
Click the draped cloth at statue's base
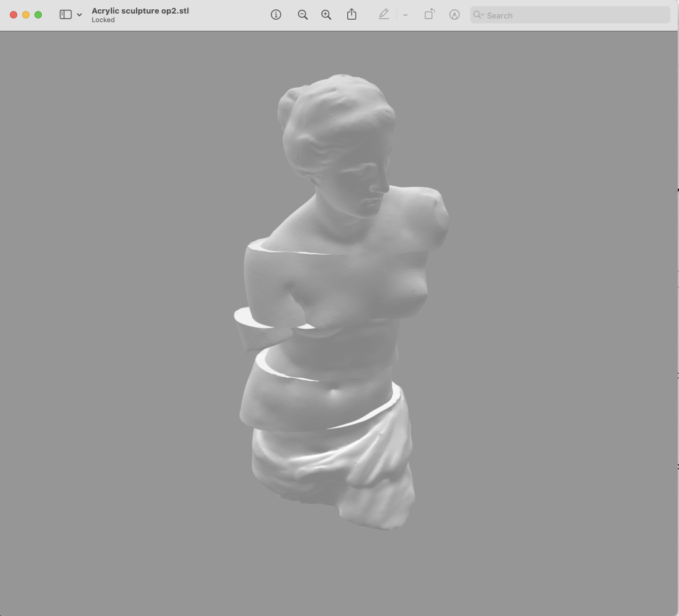tap(345, 468)
